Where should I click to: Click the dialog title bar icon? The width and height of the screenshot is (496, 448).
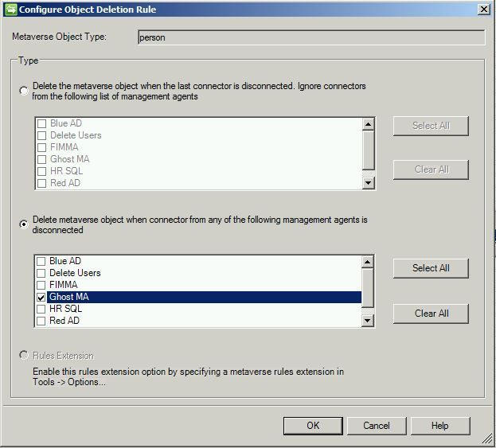[10, 10]
